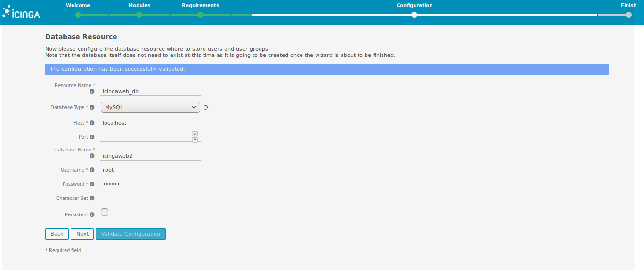Click the successfully validated notification bar
This screenshot has height=270, width=644.
coord(327,69)
